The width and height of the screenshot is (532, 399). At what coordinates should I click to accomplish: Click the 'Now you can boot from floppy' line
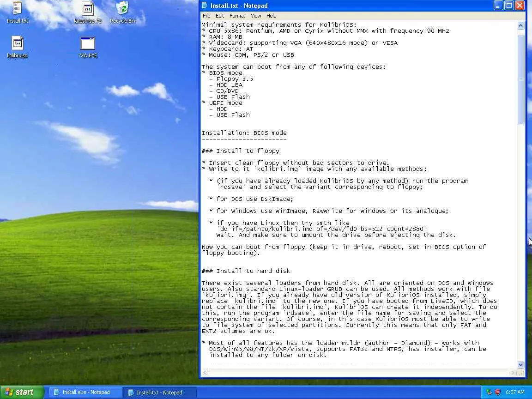pyautogui.click(x=344, y=247)
